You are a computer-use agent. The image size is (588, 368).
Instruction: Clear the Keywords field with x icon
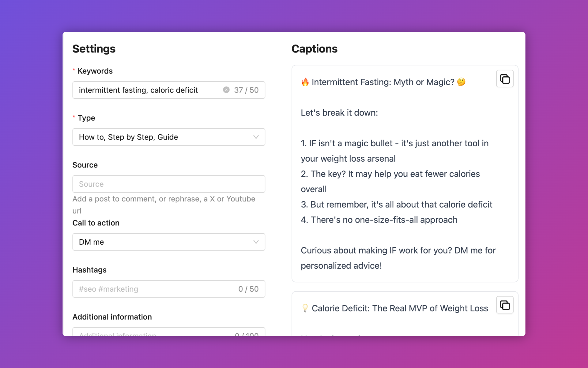coord(226,90)
